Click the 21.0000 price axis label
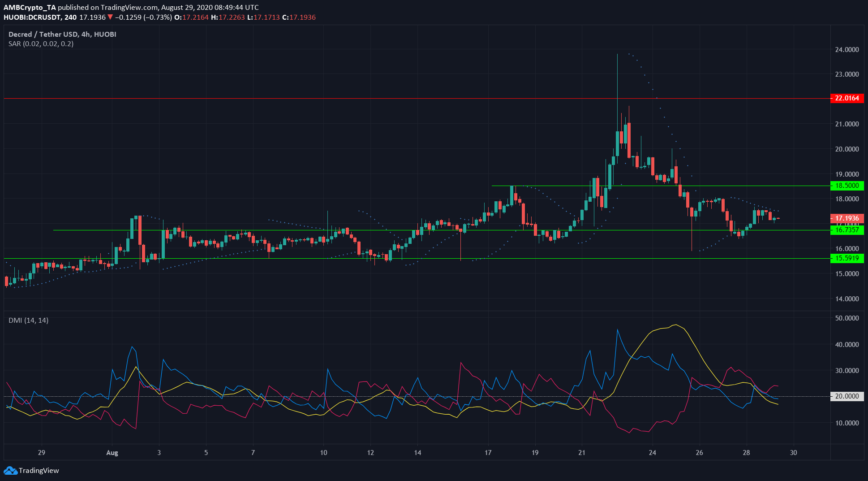 click(847, 124)
